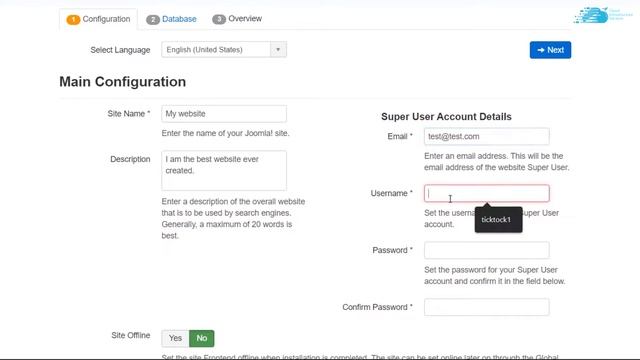Click inside the Description text area
640x360 pixels.
224,171
